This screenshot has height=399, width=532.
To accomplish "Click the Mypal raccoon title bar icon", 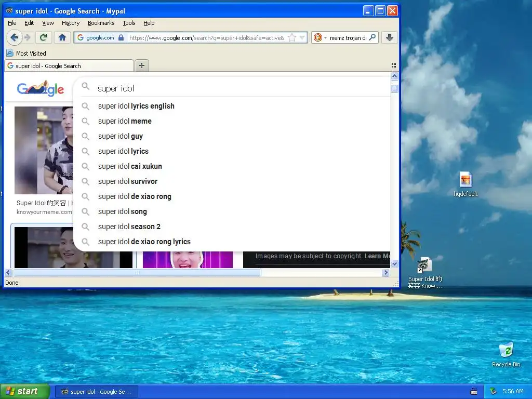I will [9, 10].
